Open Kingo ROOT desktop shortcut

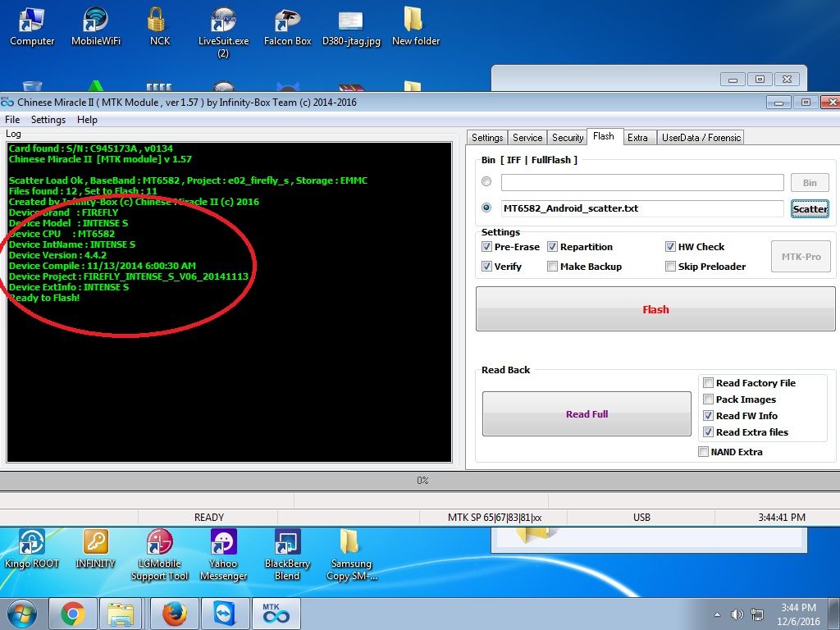32,545
